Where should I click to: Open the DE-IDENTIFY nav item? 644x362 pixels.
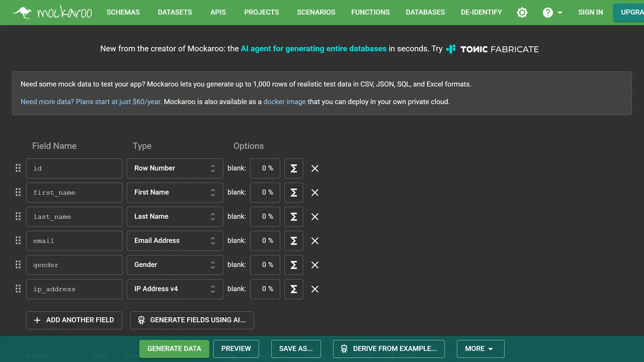(481, 12)
